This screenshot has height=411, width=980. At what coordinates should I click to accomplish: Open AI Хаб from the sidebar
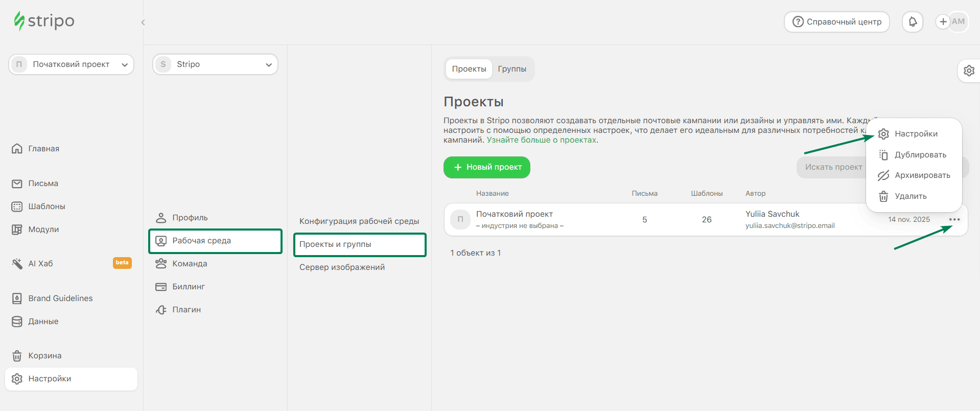click(39, 263)
